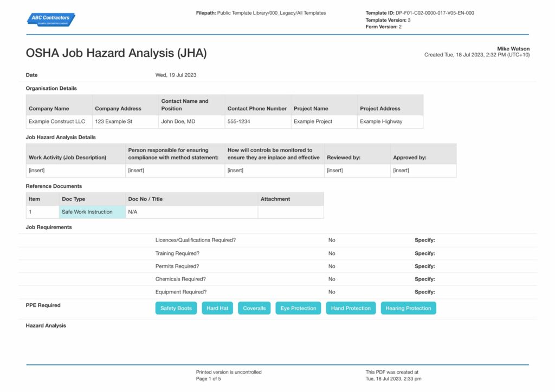555x392 pixels.
Task: Click the Job Requirements heading
Action: pyautogui.click(x=49, y=227)
